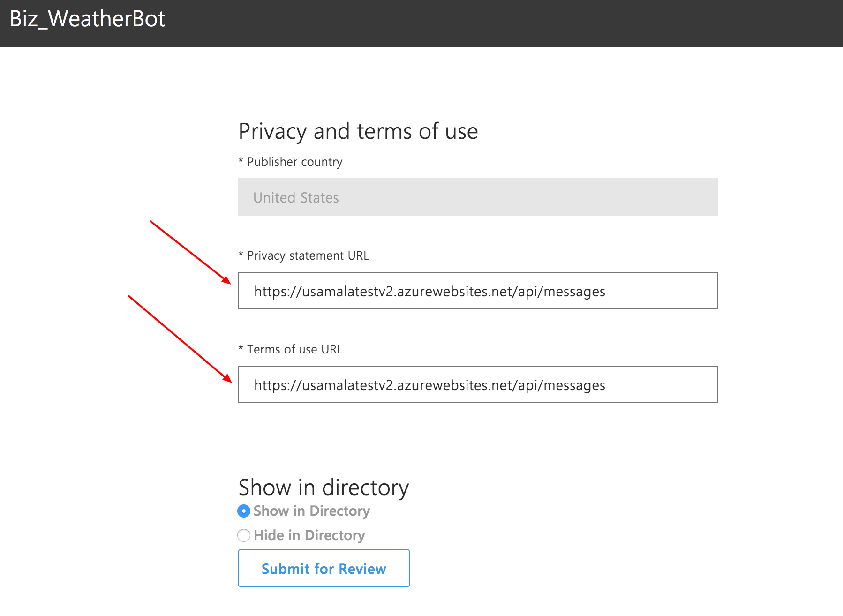Select the Publisher country field

tap(478, 197)
